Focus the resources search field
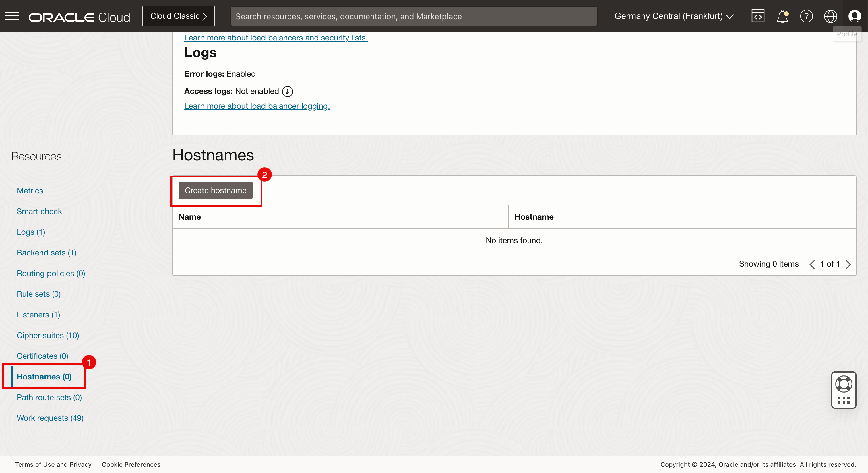The height and width of the screenshot is (473, 868). pos(414,16)
